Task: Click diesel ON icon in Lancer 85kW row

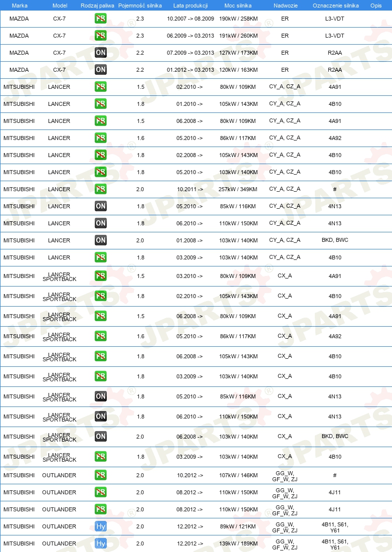Action: pos(101,206)
